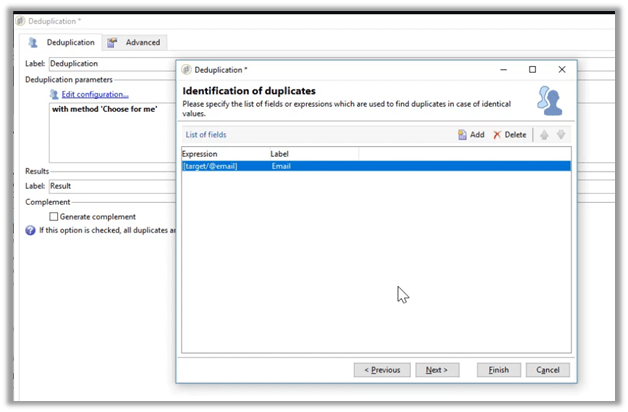
Task: Go back with the Previous button
Action: [x=382, y=370]
